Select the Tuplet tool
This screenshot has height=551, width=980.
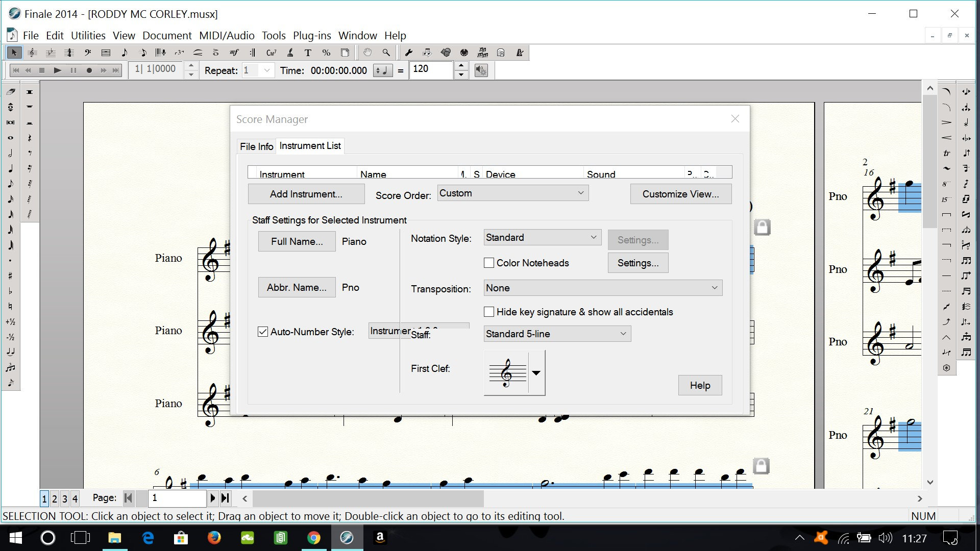click(x=179, y=53)
